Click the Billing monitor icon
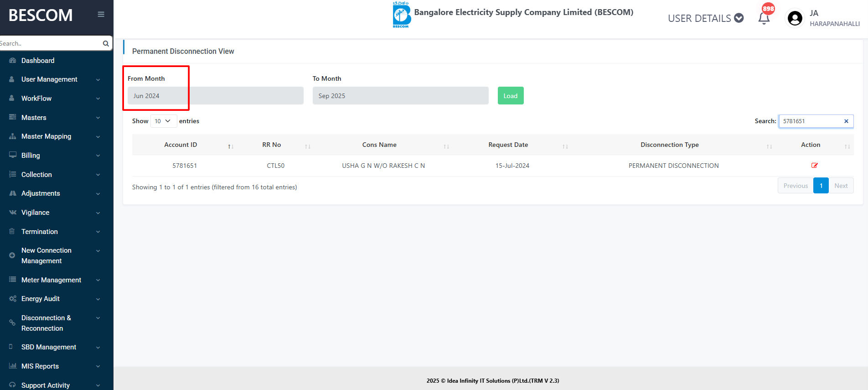868x390 pixels. click(x=12, y=156)
